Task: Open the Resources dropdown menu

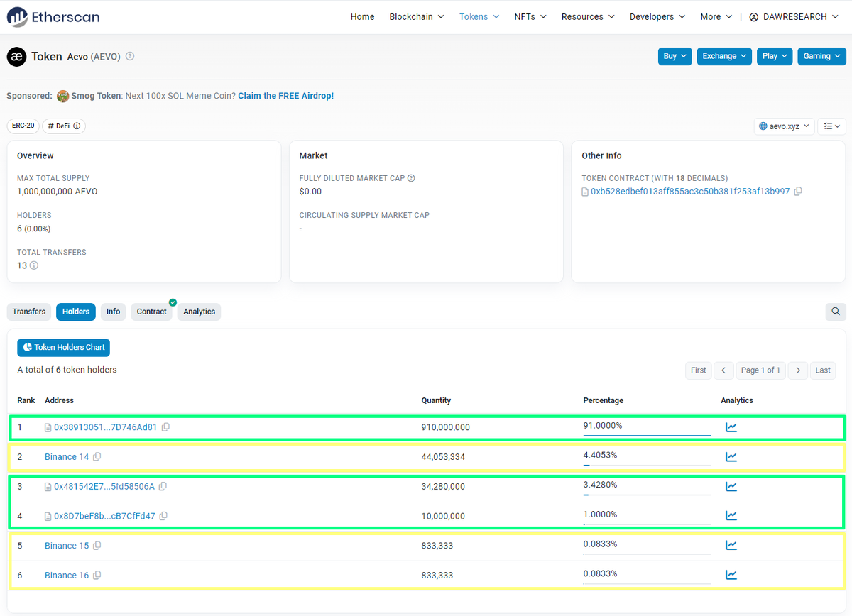Action: (x=588, y=16)
